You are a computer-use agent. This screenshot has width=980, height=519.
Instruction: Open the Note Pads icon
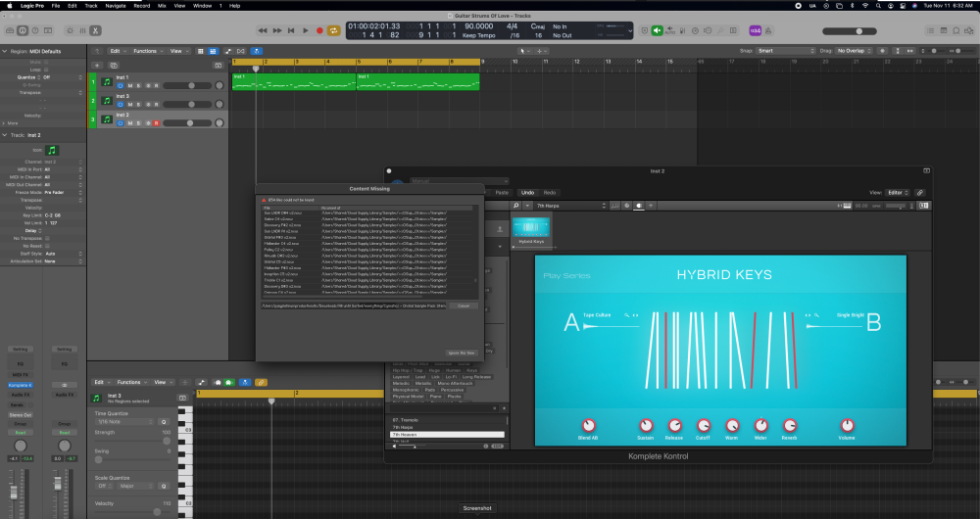(x=943, y=30)
